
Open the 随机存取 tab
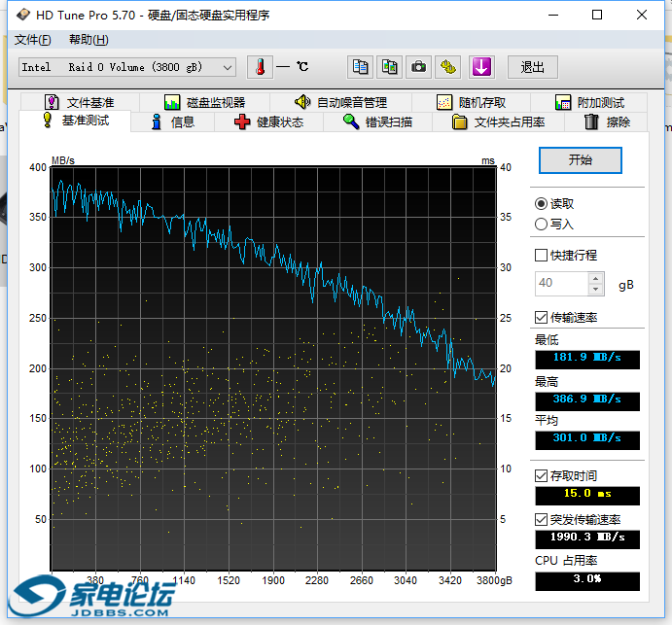471,102
